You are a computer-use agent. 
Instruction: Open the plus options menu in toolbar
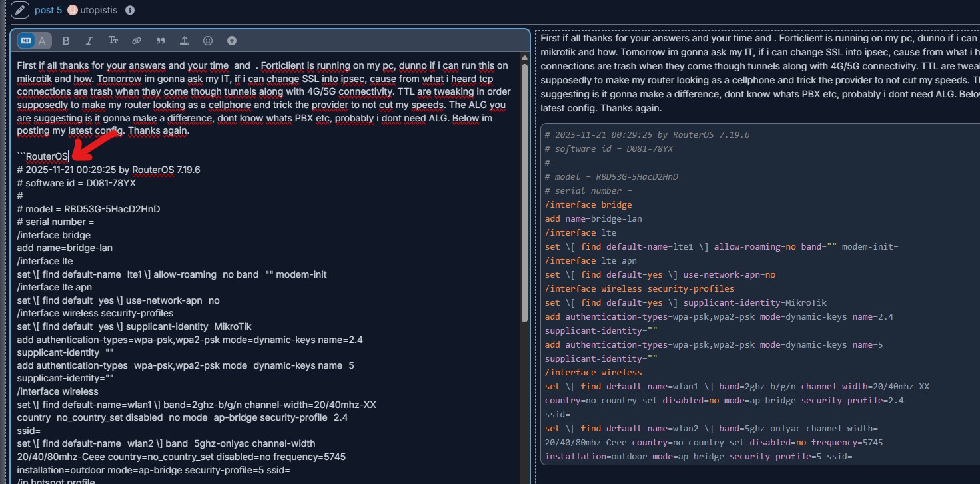point(232,41)
